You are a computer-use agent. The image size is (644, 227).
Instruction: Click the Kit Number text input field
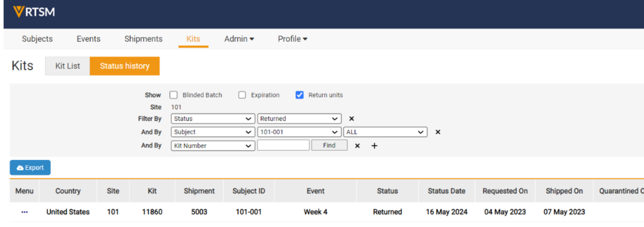pyautogui.click(x=283, y=146)
